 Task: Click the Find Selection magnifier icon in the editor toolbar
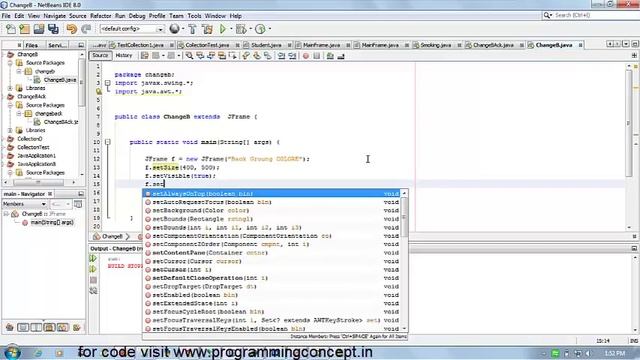(189, 56)
